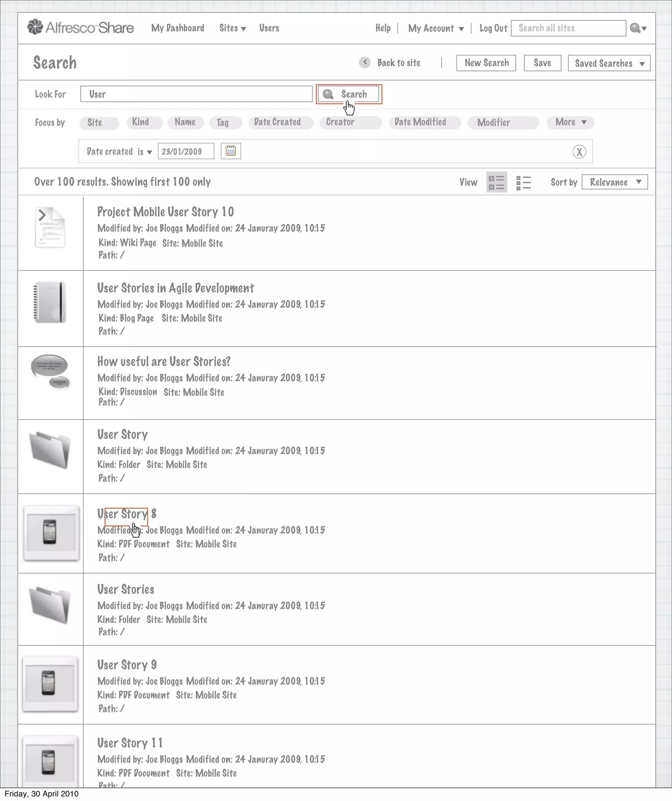
Task: Click the New Search button
Action: pos(486,63)
